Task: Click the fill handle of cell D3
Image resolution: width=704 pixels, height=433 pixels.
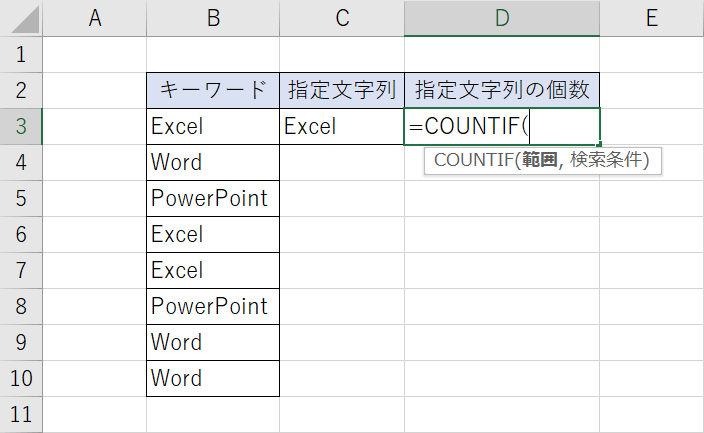Action: [x=599, y=144]
